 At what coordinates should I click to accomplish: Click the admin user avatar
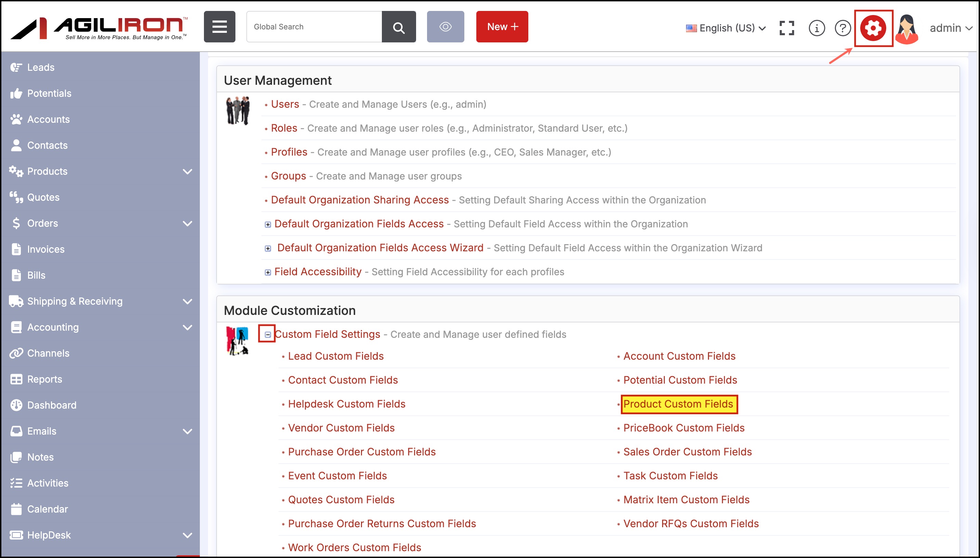906,29
